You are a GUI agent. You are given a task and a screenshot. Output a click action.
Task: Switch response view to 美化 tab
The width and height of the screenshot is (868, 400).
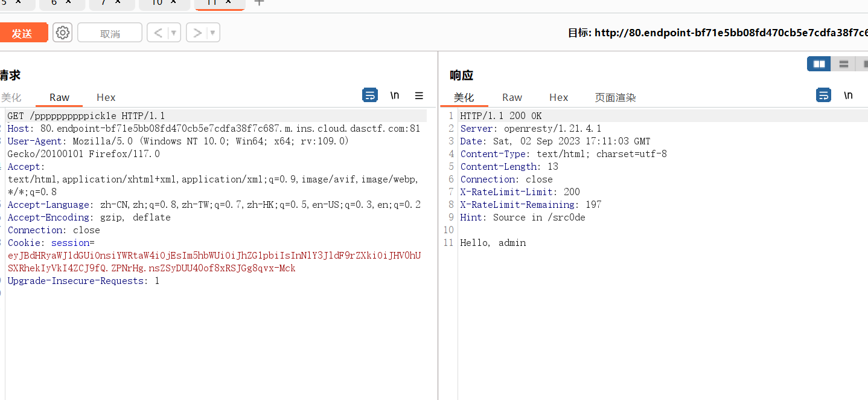(x=464, y=97)
